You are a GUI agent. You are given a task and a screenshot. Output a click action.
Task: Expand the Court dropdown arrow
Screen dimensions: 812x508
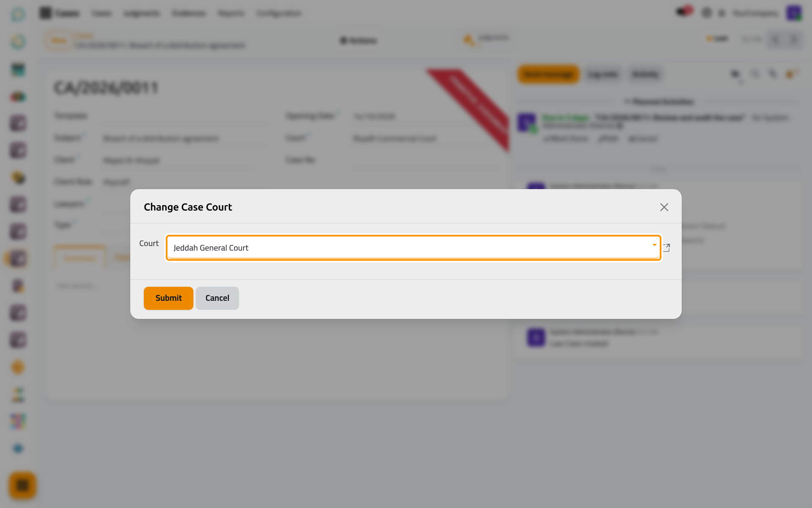pyautogui.click(x=654, y=245)
